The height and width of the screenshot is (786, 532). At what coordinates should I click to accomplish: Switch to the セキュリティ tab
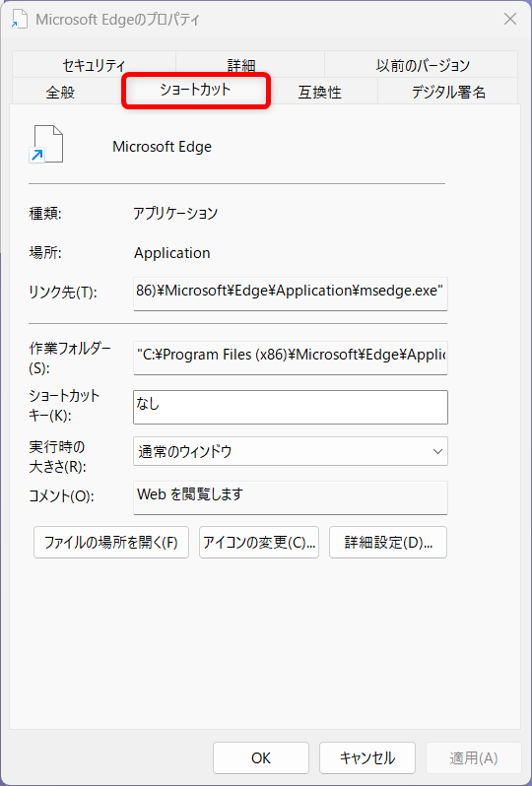click(x=94, y=65)
